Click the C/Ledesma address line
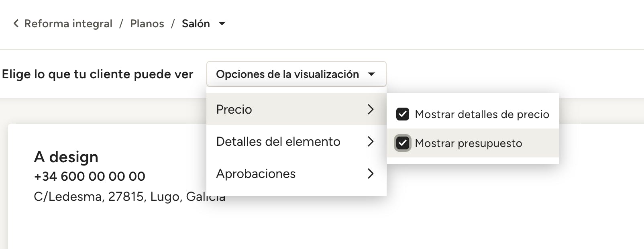The image size is (644, 249). coord(120,196)
